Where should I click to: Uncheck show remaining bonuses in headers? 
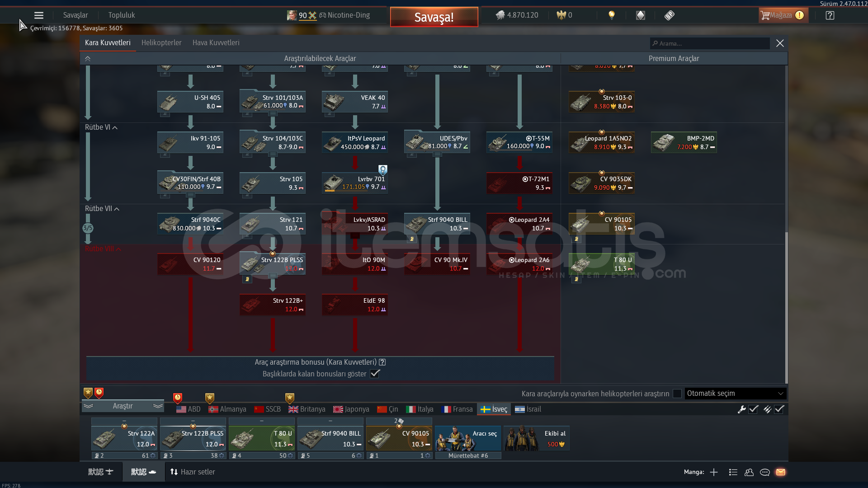coord(375,374)
